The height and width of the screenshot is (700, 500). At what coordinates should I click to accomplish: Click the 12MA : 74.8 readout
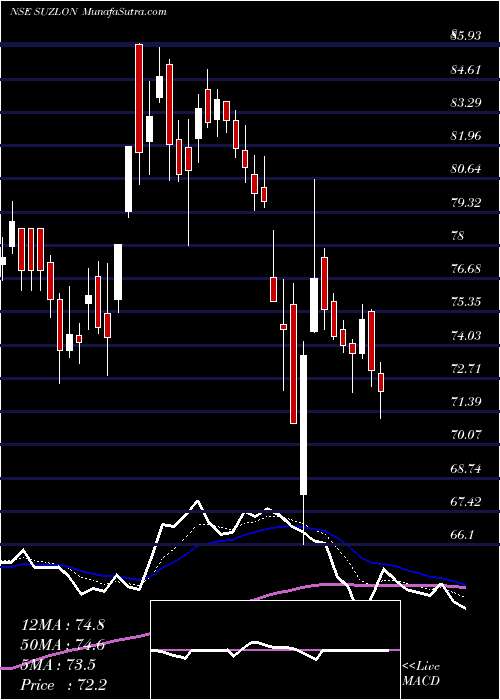(62, 625)
